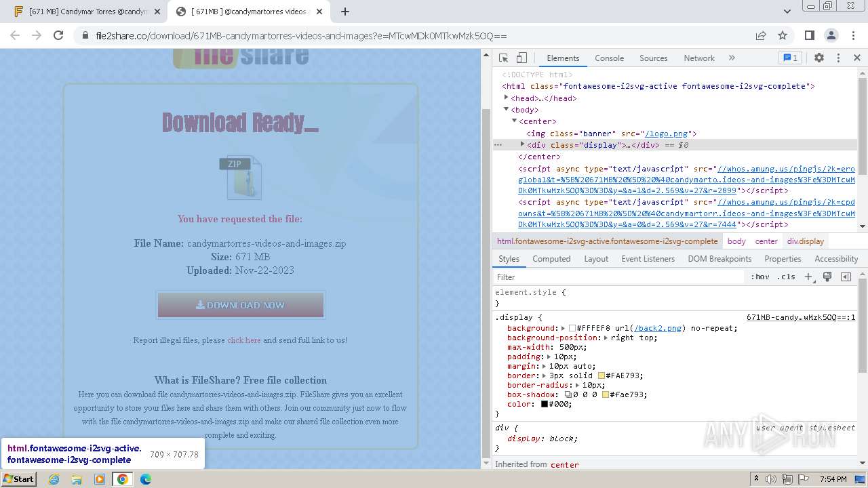
Task: Click the DOWNLOAD NOW button
Action: [x=241, y=305]
